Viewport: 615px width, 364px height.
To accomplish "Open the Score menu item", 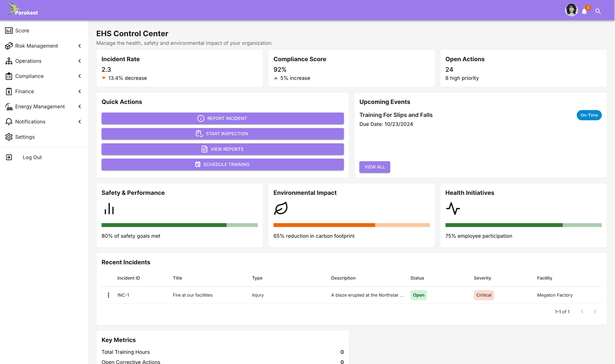I will click(x=44, y=30).
